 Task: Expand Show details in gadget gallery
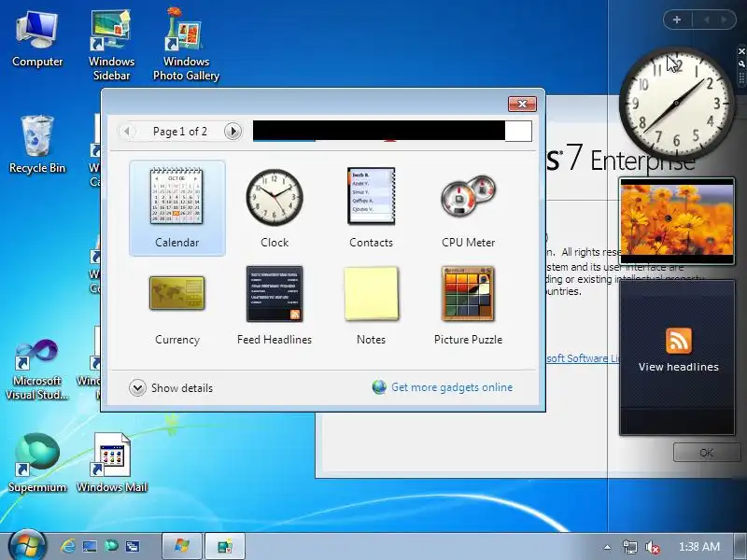click(171, 388)
